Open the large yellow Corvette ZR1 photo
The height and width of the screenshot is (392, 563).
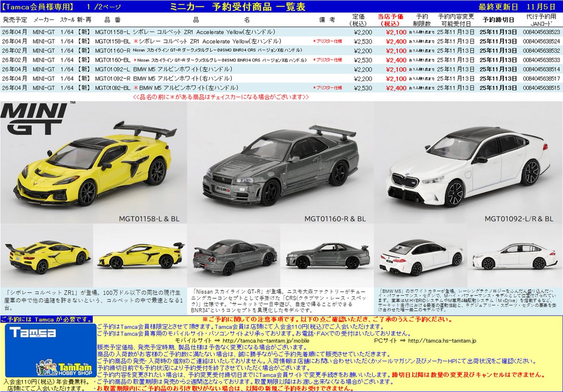coord(94,162)
